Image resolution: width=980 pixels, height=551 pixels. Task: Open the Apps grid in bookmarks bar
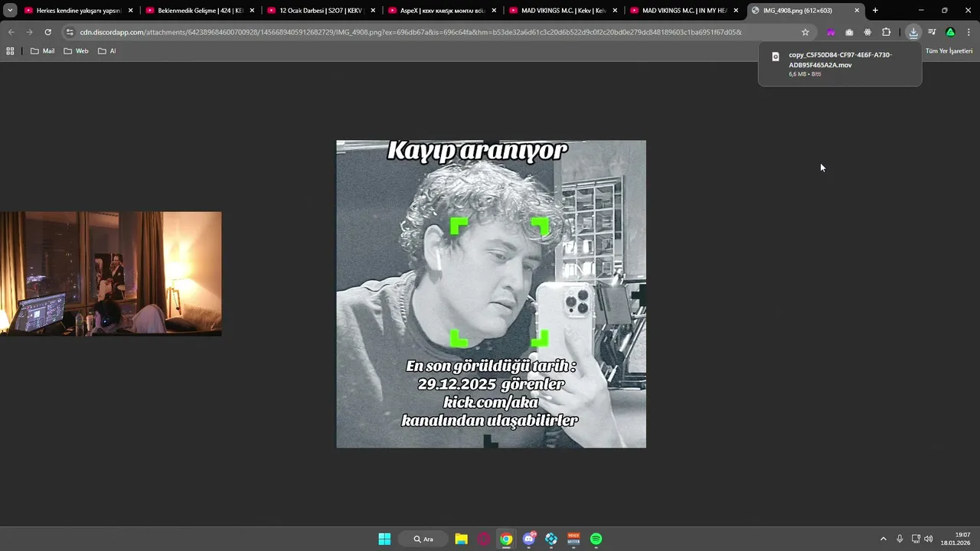coord(10,51)
